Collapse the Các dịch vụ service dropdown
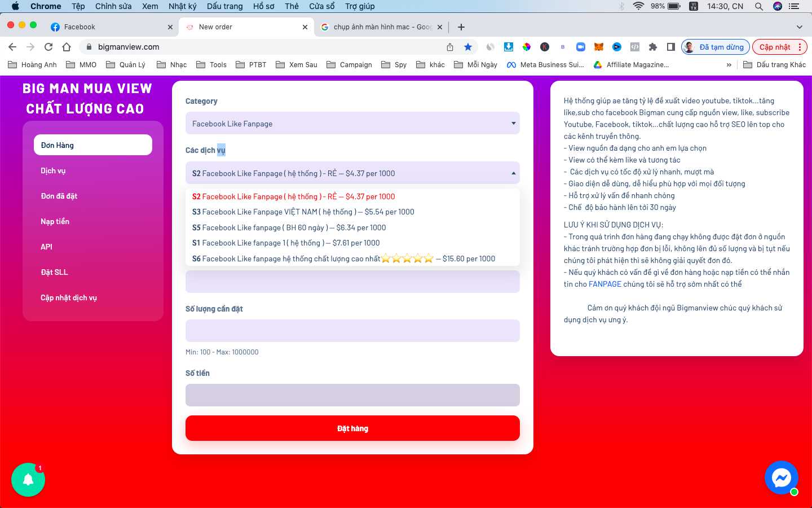 click(x=352, y=173)
